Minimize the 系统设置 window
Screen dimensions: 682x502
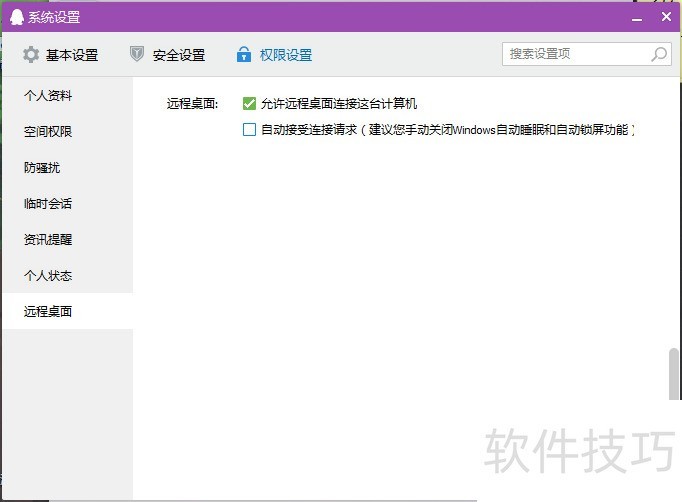click(x=636, y=17)
